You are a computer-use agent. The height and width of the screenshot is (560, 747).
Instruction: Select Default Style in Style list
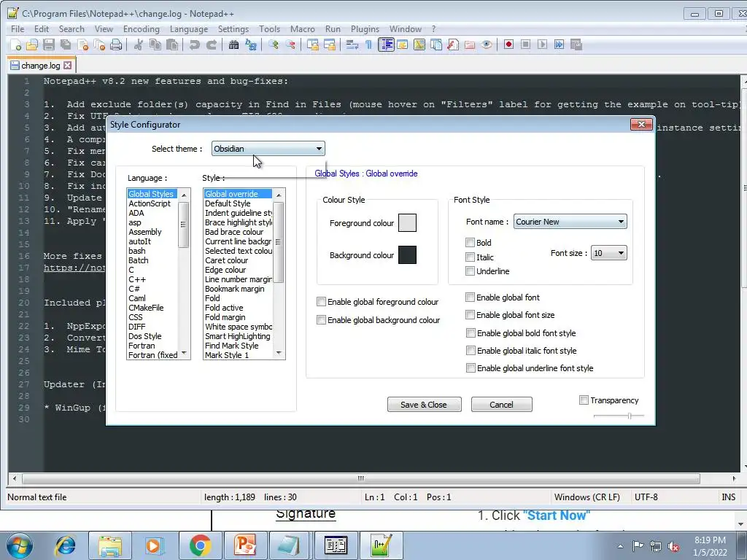pos(228,203)
